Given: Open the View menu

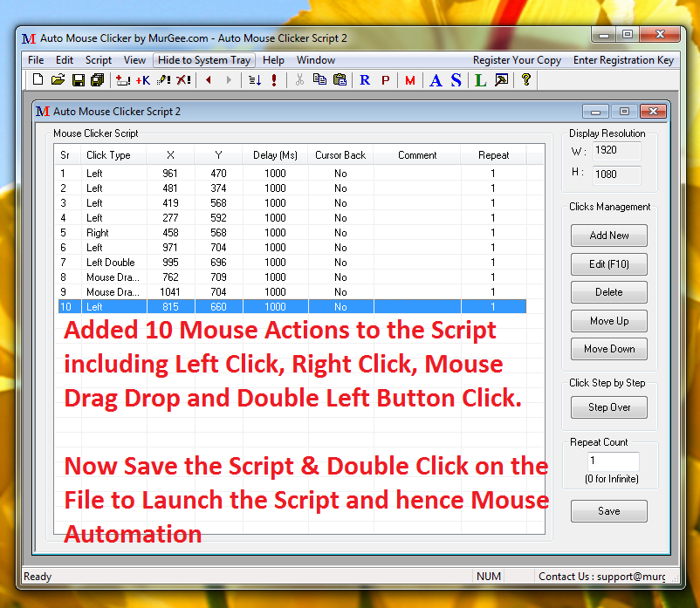Looking at the screenshot, I should pos(134,59).
